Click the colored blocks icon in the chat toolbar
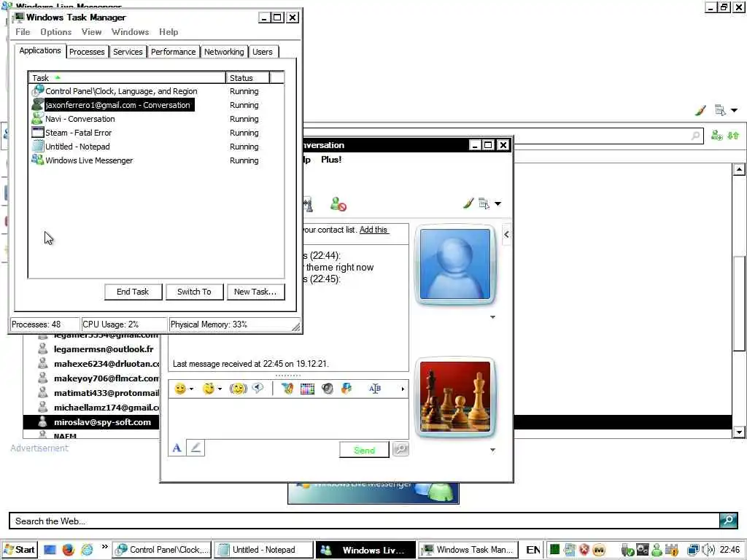 [347, 389]
